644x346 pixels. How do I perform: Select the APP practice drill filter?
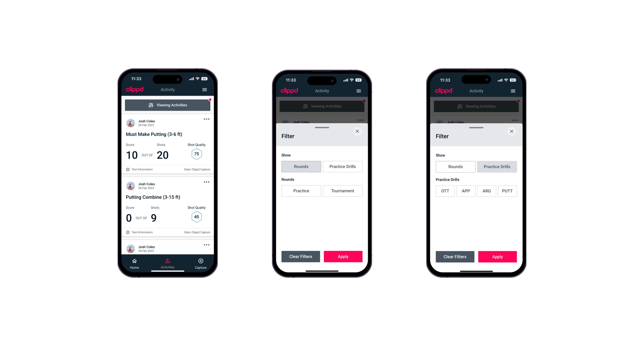pyautogui.click(x=466, y=191)
